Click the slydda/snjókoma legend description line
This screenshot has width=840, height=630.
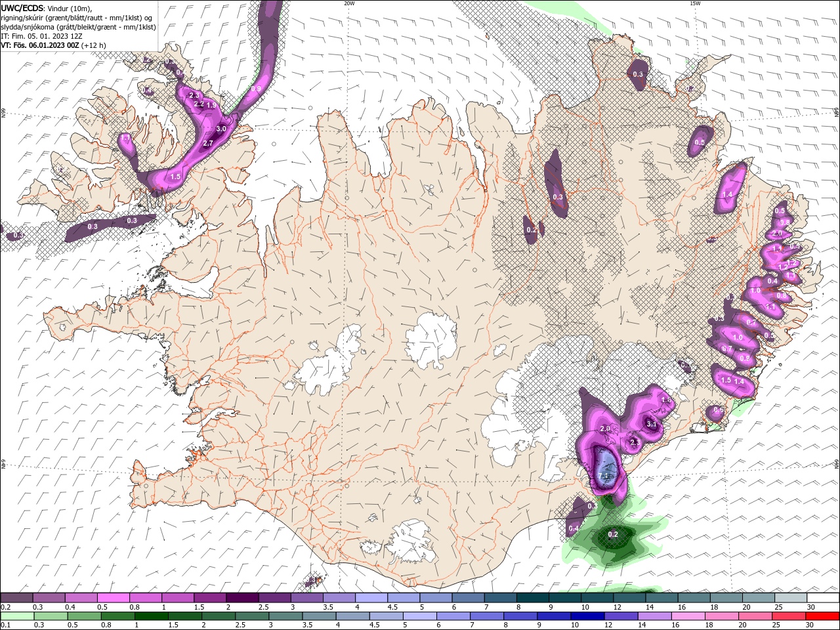click(78, 27)
